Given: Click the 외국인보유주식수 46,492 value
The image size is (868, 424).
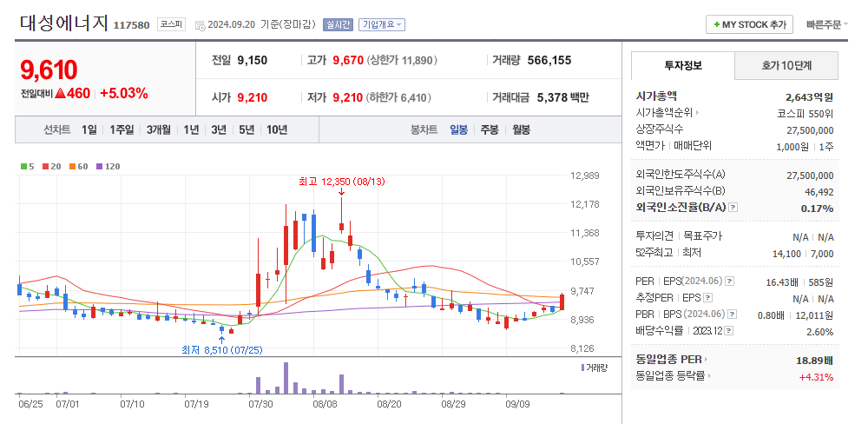Looking at the screenshot, I should (819, 192).
